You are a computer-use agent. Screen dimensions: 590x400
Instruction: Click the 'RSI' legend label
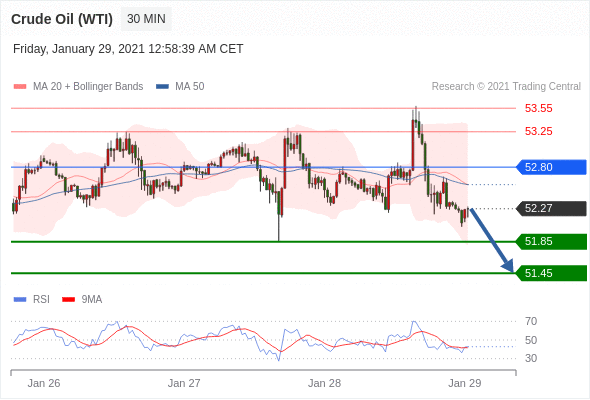coord(41,300)
